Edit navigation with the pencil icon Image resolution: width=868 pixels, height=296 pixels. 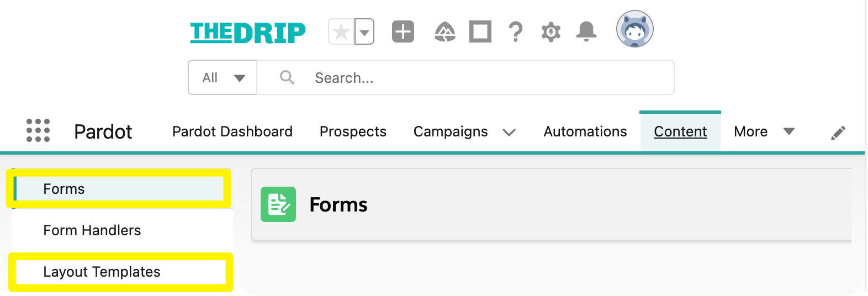[x=838, y=133]
